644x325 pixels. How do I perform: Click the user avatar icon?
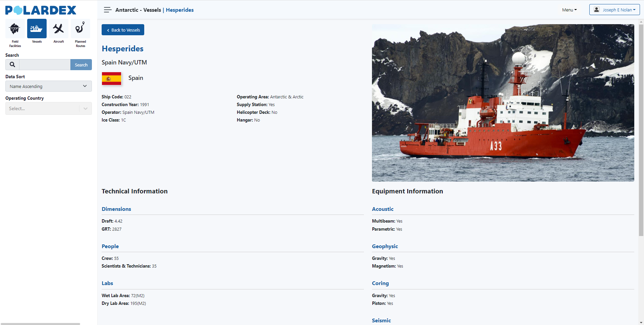[x=596, y=10]
